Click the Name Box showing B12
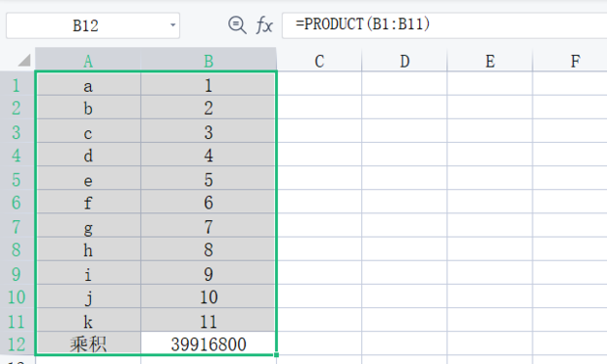 pos(93,25)
